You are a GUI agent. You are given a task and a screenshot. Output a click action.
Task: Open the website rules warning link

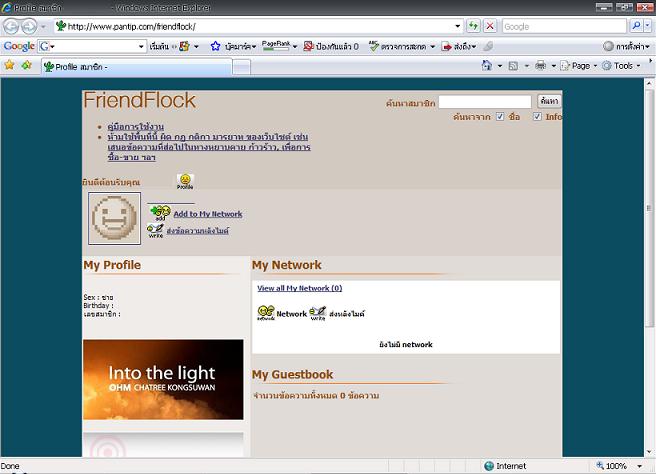coord(209,147)
